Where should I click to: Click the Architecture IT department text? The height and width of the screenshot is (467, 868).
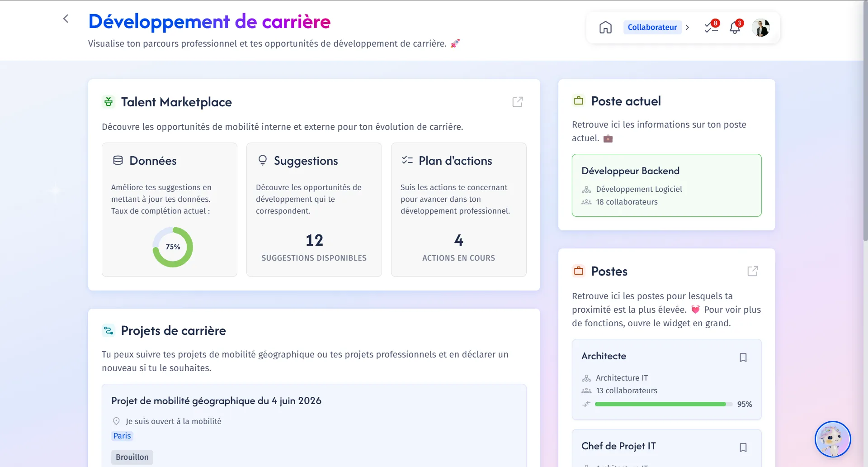622,378
